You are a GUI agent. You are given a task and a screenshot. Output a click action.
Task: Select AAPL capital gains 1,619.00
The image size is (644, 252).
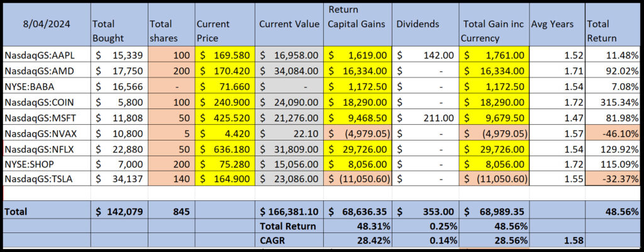tap(358, 55)
